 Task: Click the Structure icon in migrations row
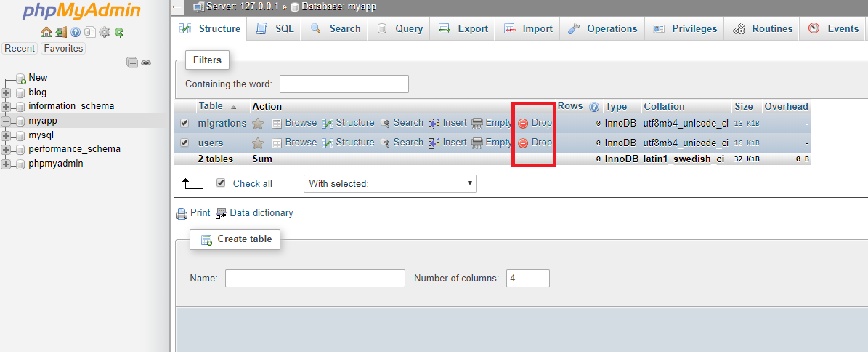pyautogui.click(x=328, y=123)
